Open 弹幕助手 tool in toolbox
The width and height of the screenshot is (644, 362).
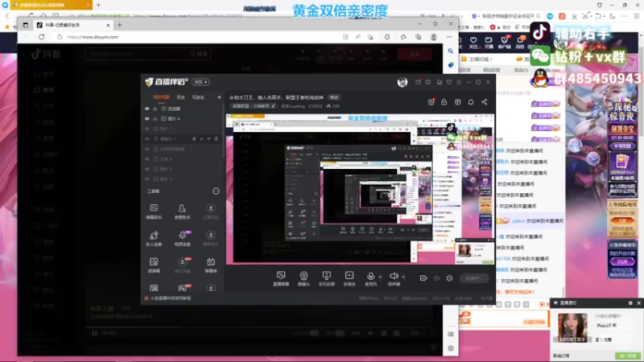[x=154, y=212]
